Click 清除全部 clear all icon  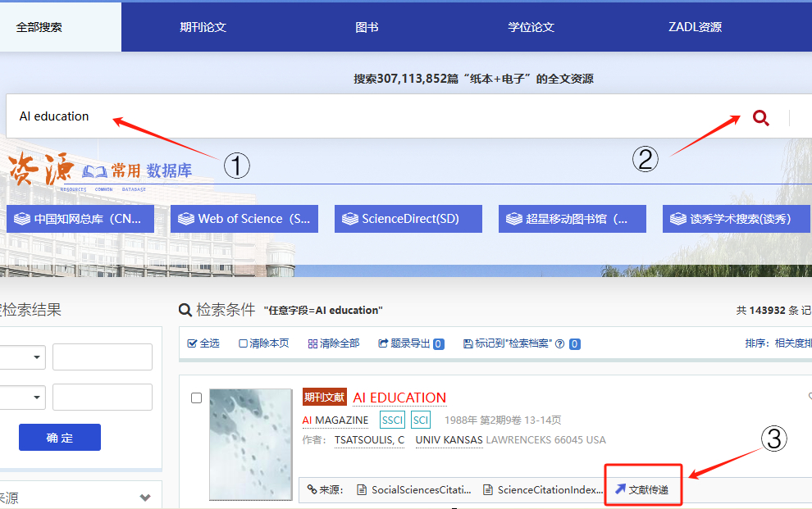(x=312, y=344)
